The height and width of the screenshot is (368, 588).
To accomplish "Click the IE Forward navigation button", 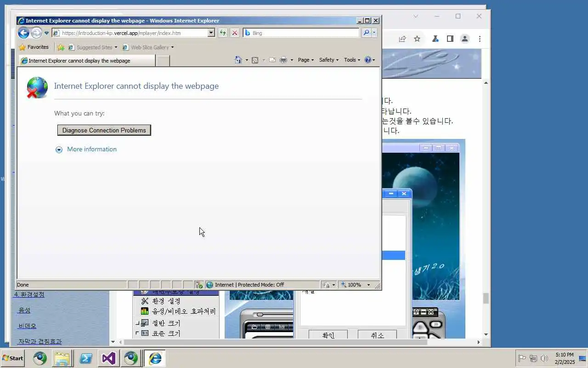I will click(x=36, y=33).
